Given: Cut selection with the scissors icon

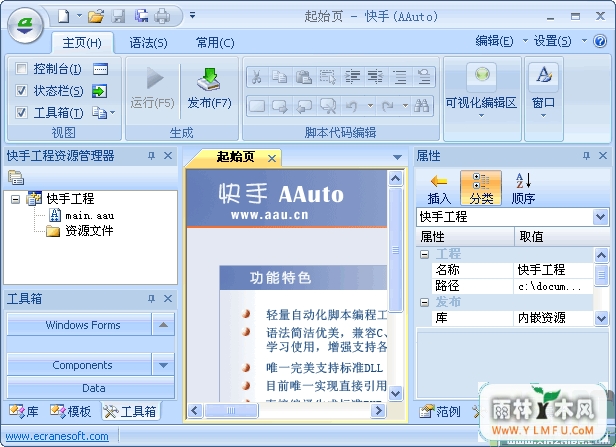Looking at the screenshot, I should click(257, 77).
